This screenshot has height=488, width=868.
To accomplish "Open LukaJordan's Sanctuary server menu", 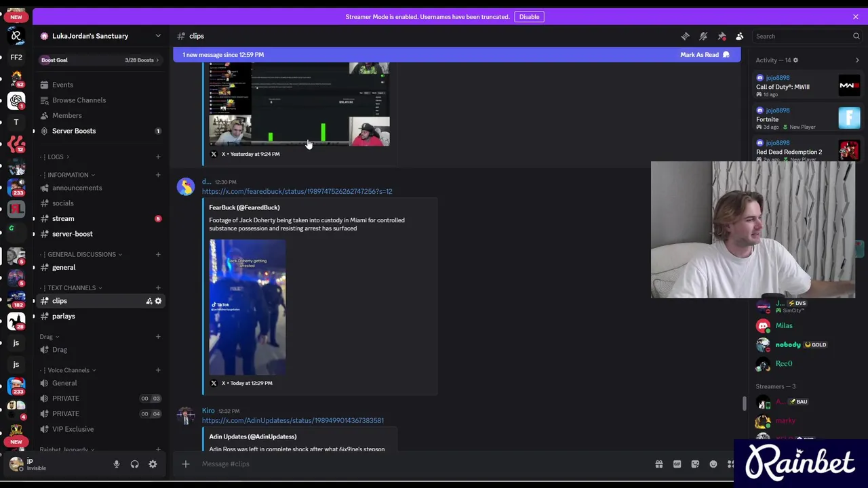I will point(101,36).
